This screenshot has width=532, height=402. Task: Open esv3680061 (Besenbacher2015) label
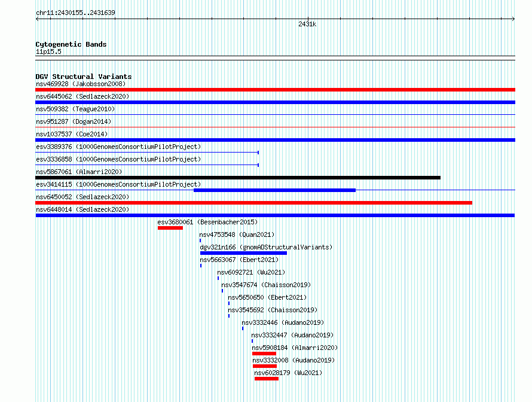pyautogui.click(x=207, y=222)
